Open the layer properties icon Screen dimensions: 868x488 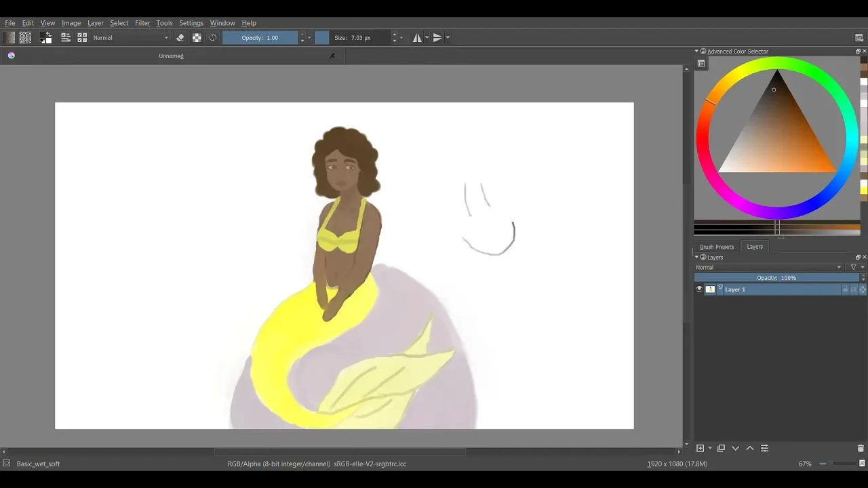pos(764,449)
